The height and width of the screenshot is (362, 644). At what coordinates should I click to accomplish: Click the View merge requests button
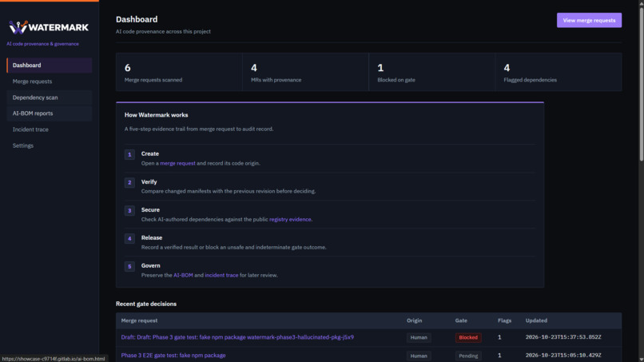589,20
